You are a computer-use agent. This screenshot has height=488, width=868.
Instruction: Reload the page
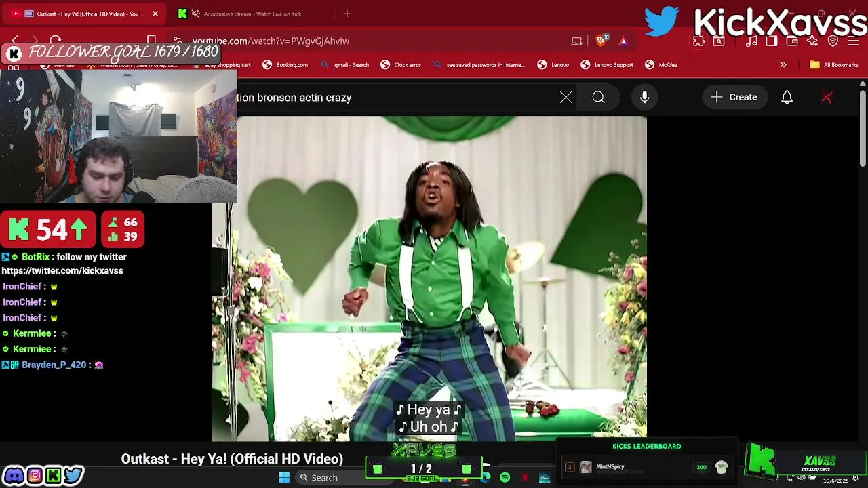[56, 41]
